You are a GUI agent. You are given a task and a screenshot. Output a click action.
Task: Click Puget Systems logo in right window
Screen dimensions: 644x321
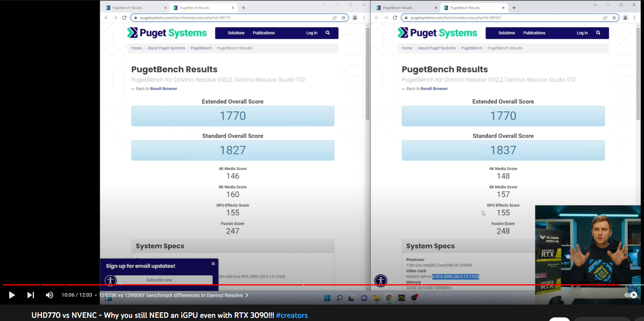point(437,33)
